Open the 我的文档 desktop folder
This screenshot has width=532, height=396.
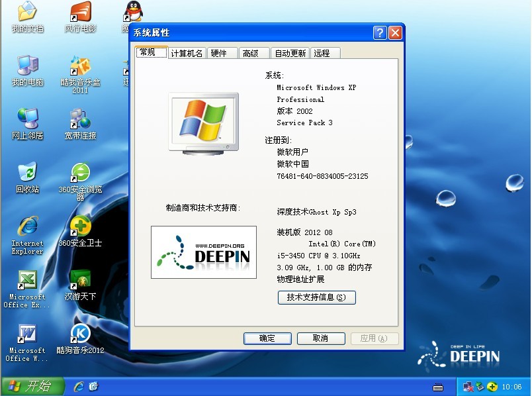pos(27,13)
